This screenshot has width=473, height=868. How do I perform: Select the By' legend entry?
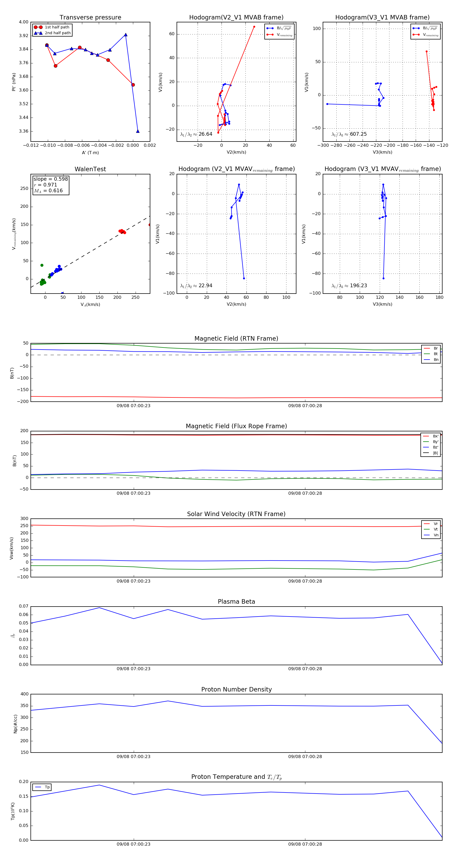(431, 442)
